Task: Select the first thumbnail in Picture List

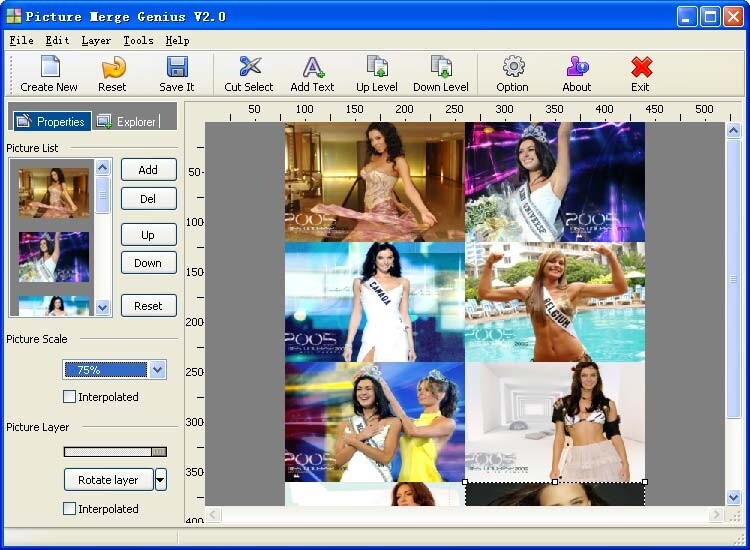Action: coord(54,192)
